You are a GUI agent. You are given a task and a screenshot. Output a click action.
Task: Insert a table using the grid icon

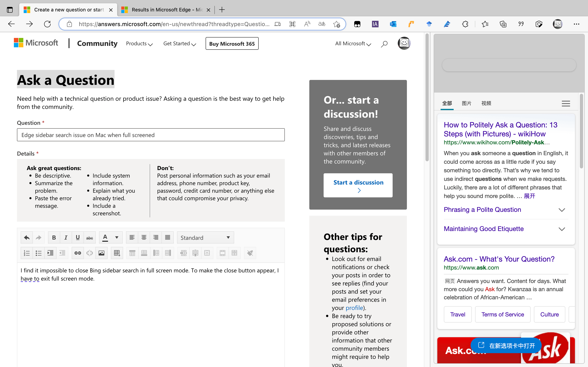(117, 253)
